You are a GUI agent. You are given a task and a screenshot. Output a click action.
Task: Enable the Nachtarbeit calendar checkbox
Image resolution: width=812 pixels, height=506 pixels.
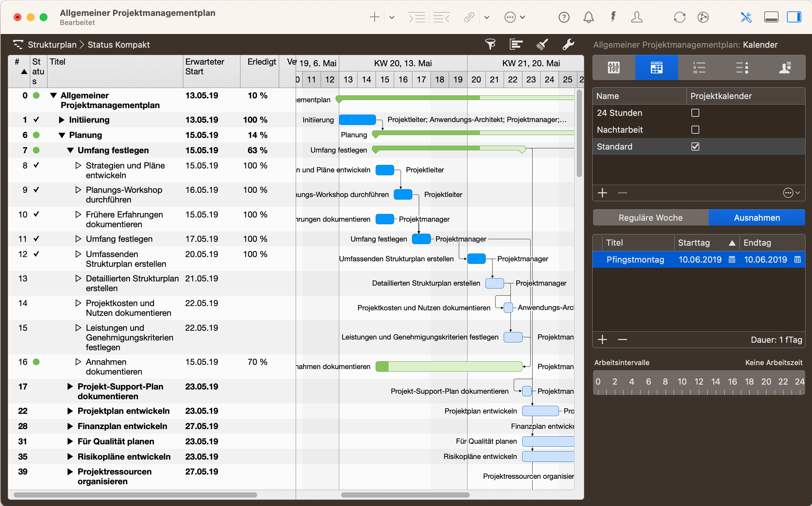[695, 130]
